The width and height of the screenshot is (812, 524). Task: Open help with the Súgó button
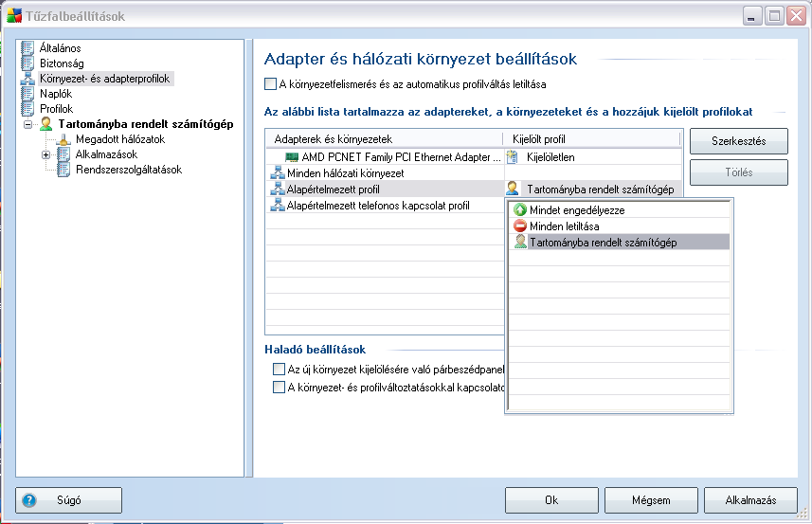coord(69,500)
